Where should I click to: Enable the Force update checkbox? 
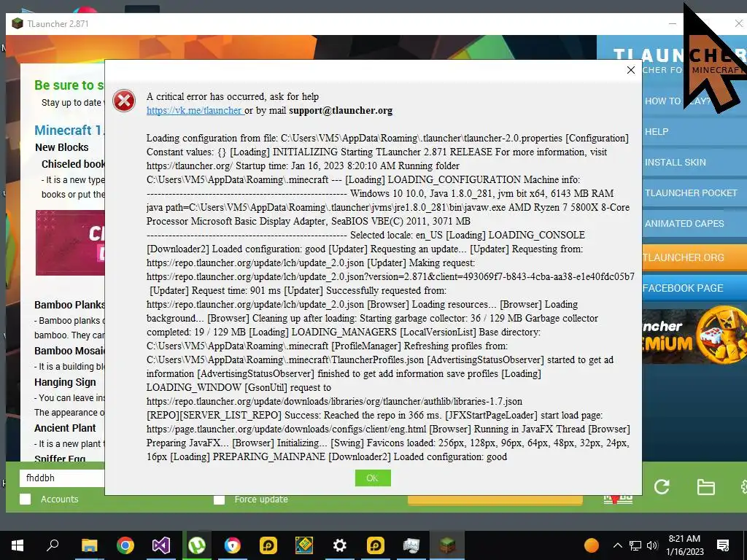(219, 499)
